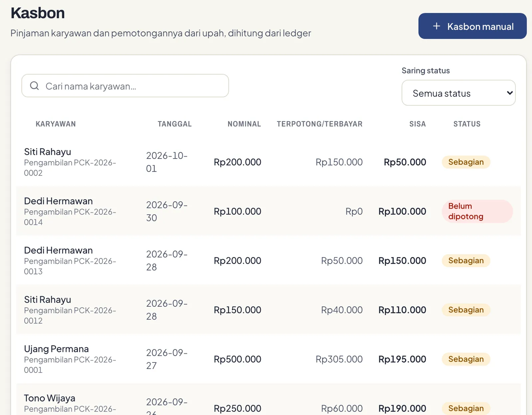Click the Belum dipotong status badge
Screen dimensions: 532x415
pyautogui.click(x=477, y=211)
